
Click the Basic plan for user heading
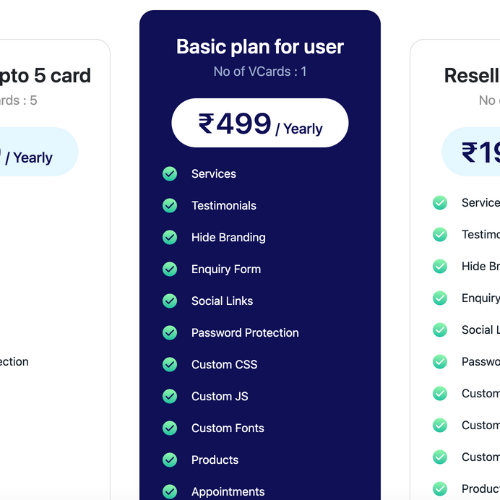[260, 47]
